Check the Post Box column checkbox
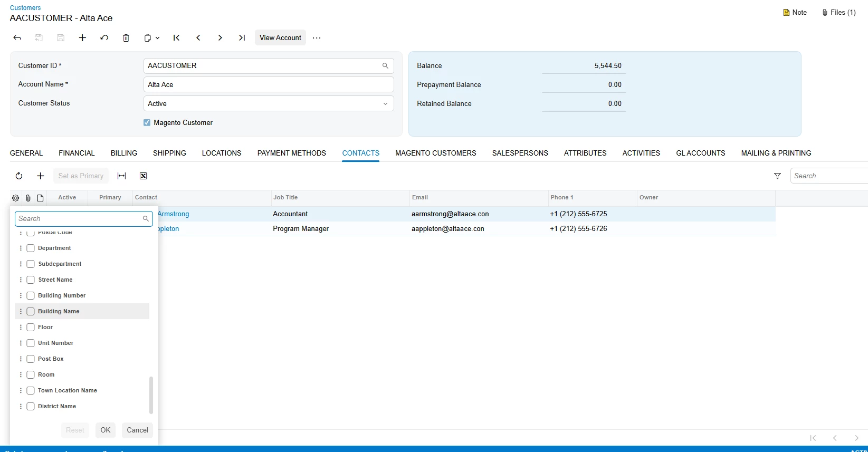The height and width of the screenshot is (452, 868). point(31,359)
